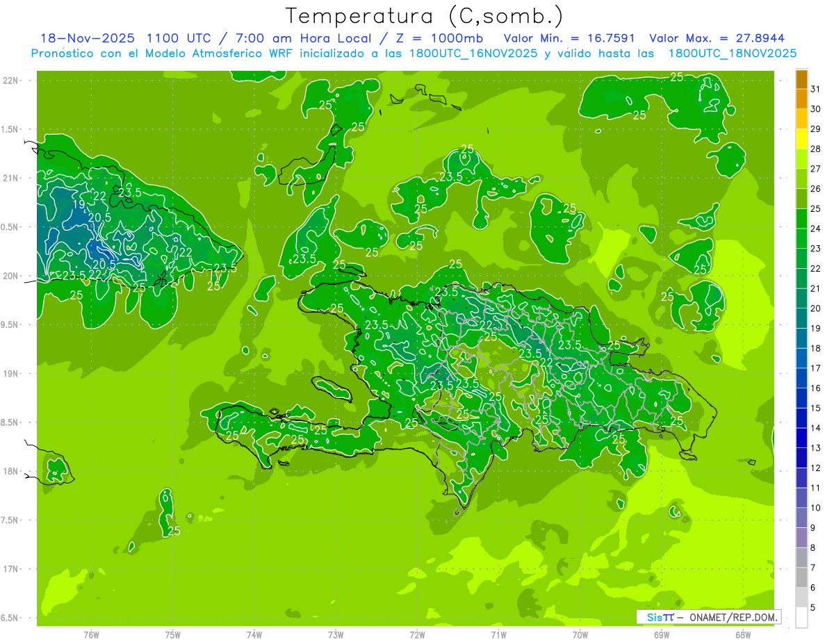Click the '70W' longitude axis label

tap(580, 635)
